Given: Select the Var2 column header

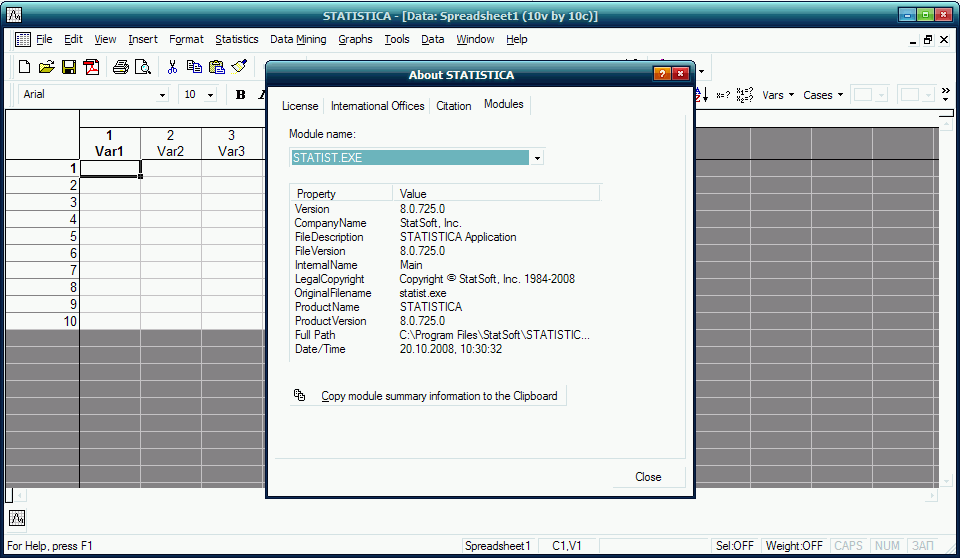Looking at the screenshot, I should (171, 144).
